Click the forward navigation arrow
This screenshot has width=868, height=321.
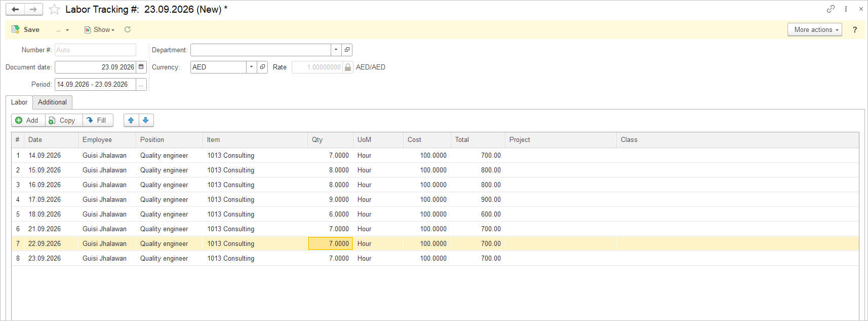click(x=33, y=9)
